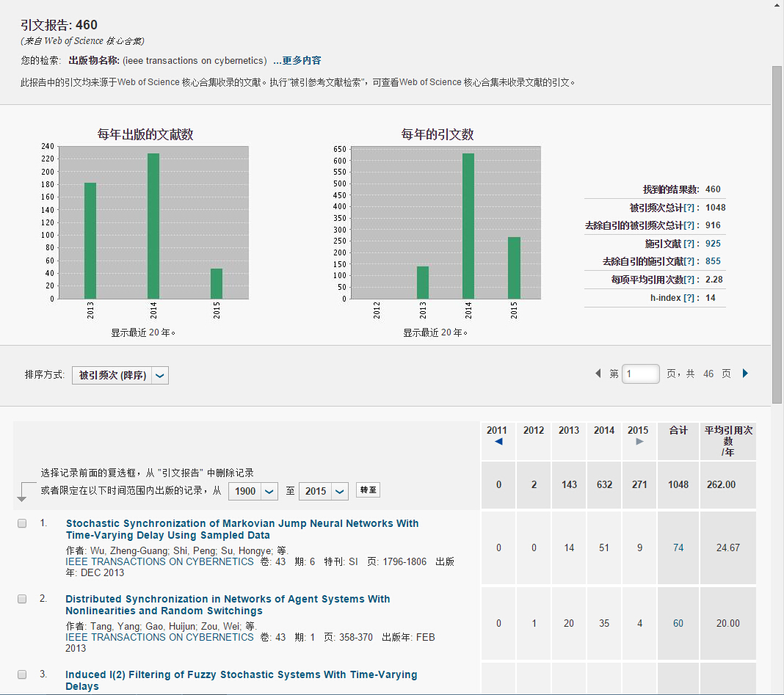The height and width of the screenshot is (695, 784).
Task: Tick checkbox for record 1 Stochastic Synchronization
Action: 22,523
